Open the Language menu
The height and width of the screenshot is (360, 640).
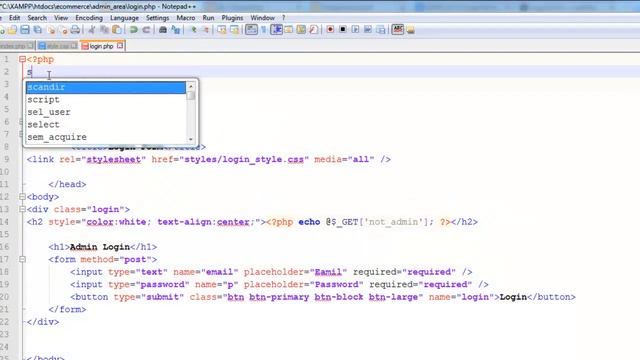pos(124,18)
